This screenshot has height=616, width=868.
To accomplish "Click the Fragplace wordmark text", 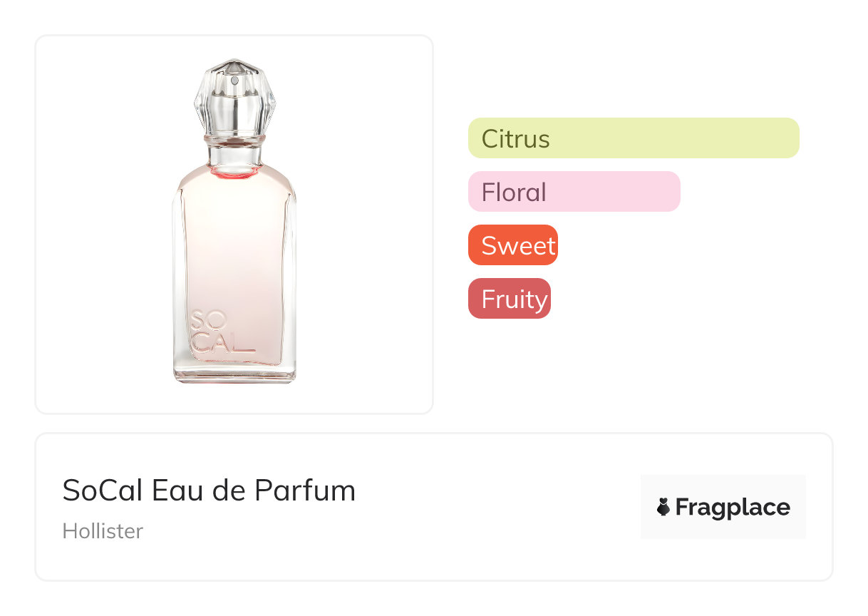I will coord(733,507).
